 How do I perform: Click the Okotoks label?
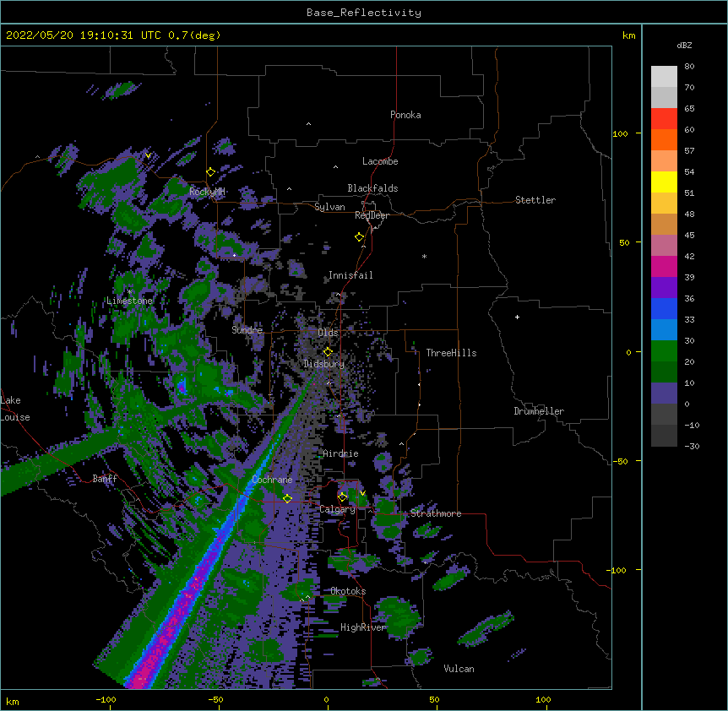click(x=348, y=591)
